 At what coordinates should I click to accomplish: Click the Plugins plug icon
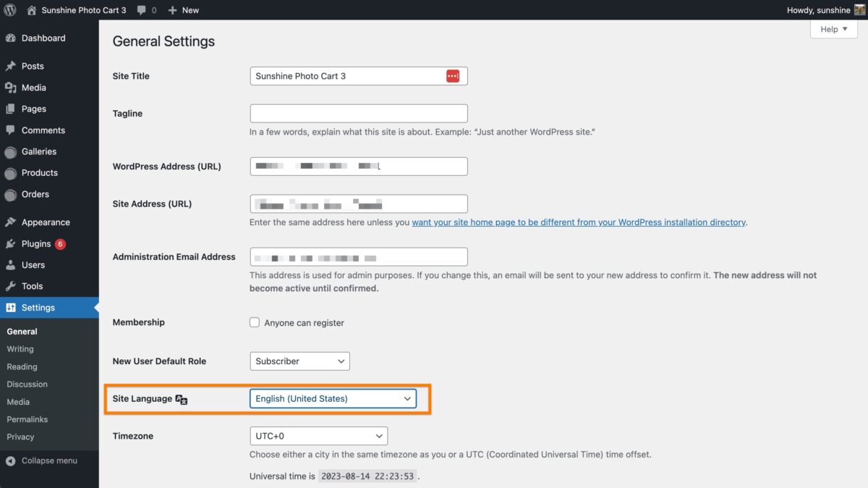click(x=10, y=244)
